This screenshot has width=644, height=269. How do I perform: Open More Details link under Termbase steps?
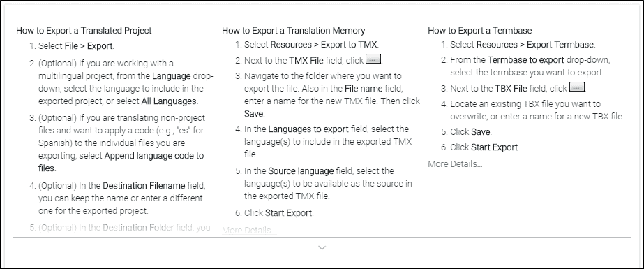[455, 164]
